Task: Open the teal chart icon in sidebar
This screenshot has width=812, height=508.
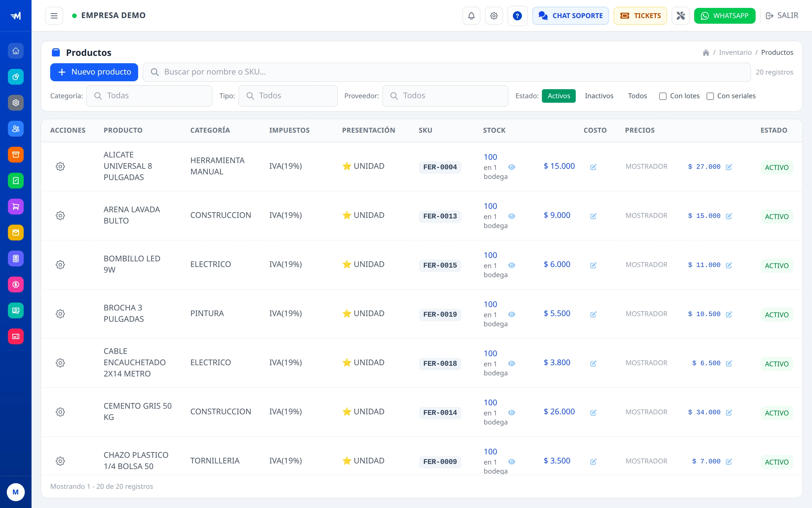Action: tap(16, 77)
